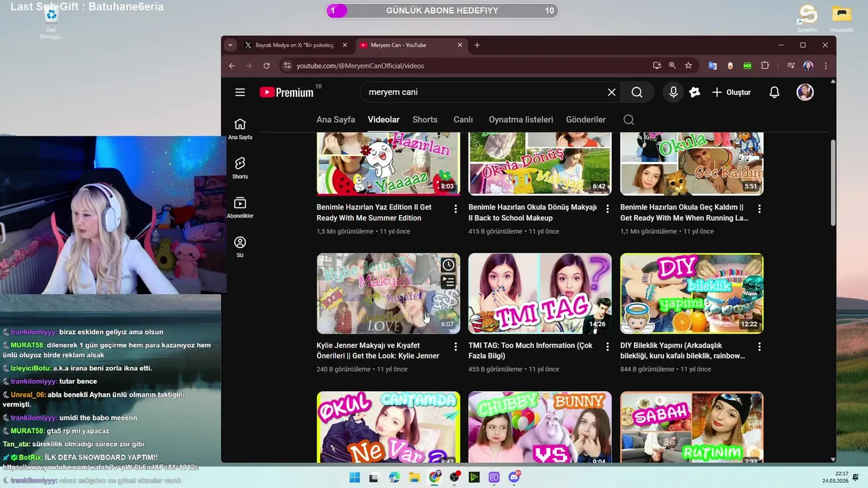Open Benimle Hazırlan Yaz Edition title link

coord(374,213)
